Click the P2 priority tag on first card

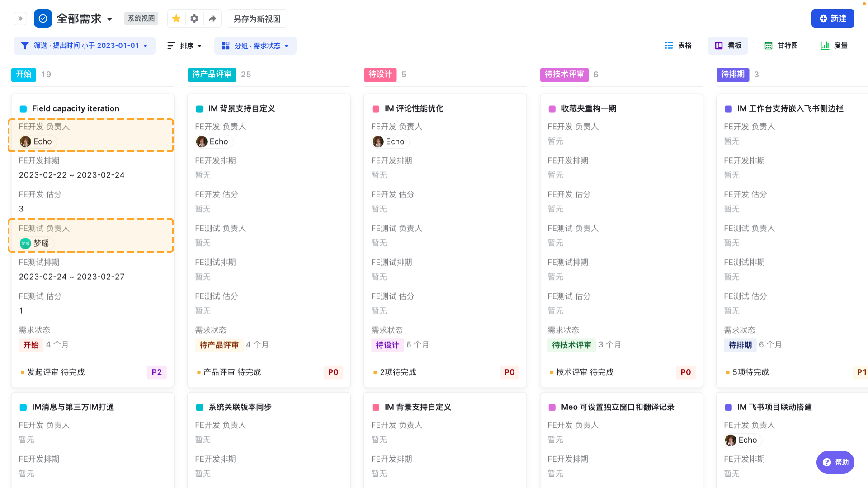point(157,372)
